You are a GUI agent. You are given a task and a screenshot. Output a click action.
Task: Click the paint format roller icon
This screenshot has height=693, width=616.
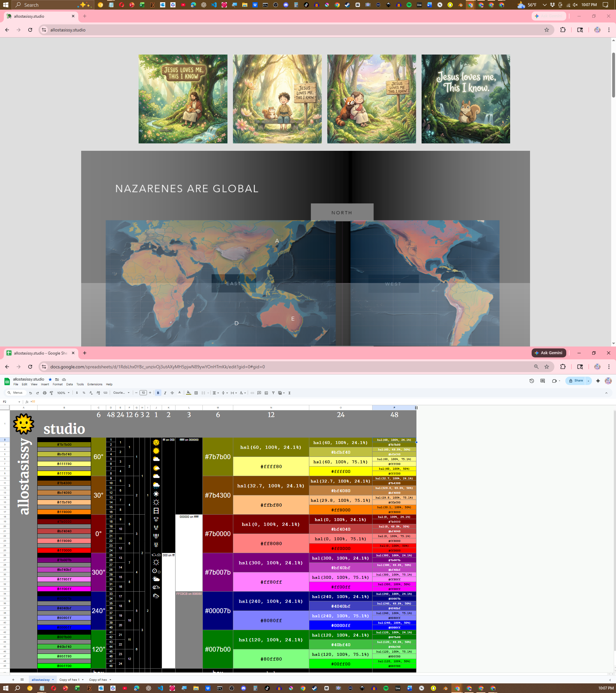(x=52, y=393)
